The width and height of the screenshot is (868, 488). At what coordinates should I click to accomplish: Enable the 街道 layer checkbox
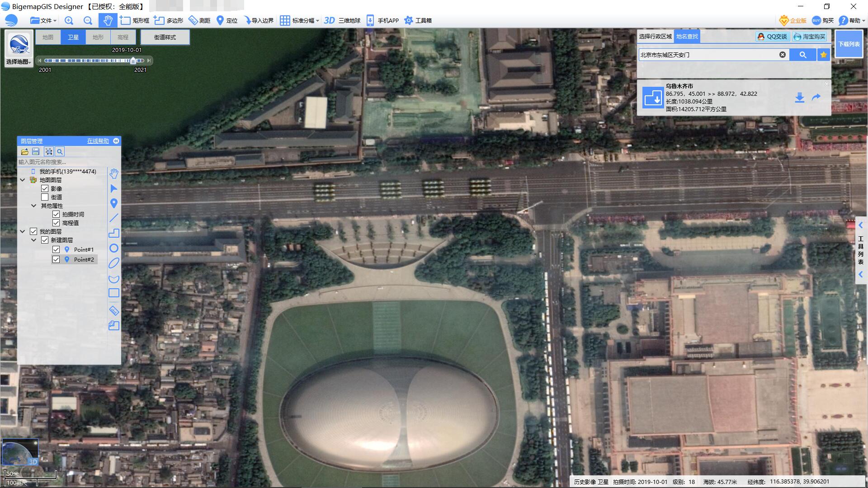(x=45, y=197)
